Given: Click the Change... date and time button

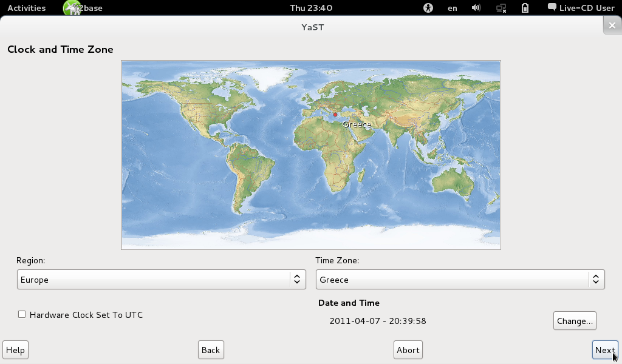Looking at the screenshot, I should coord(575,321).
